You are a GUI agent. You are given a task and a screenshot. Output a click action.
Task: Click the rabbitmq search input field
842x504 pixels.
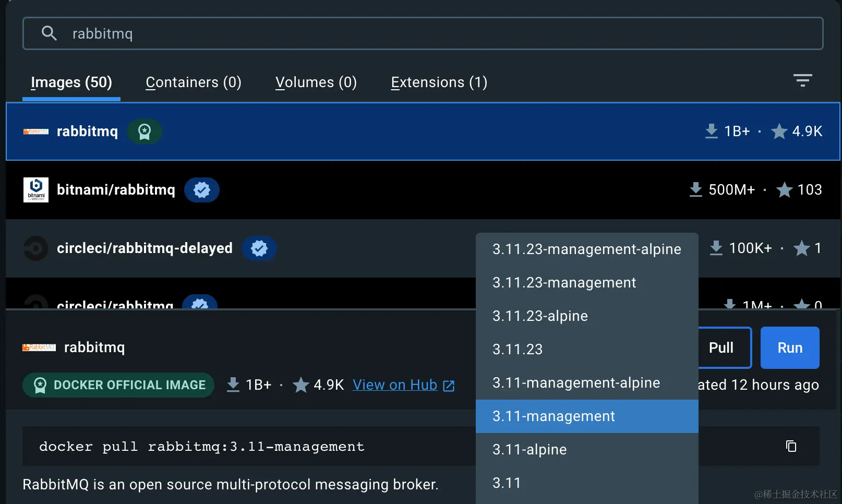(x=423, y=33)
